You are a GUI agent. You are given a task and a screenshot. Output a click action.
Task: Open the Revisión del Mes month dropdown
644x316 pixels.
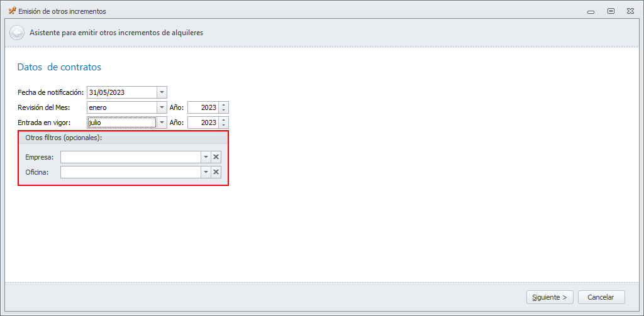162,107
